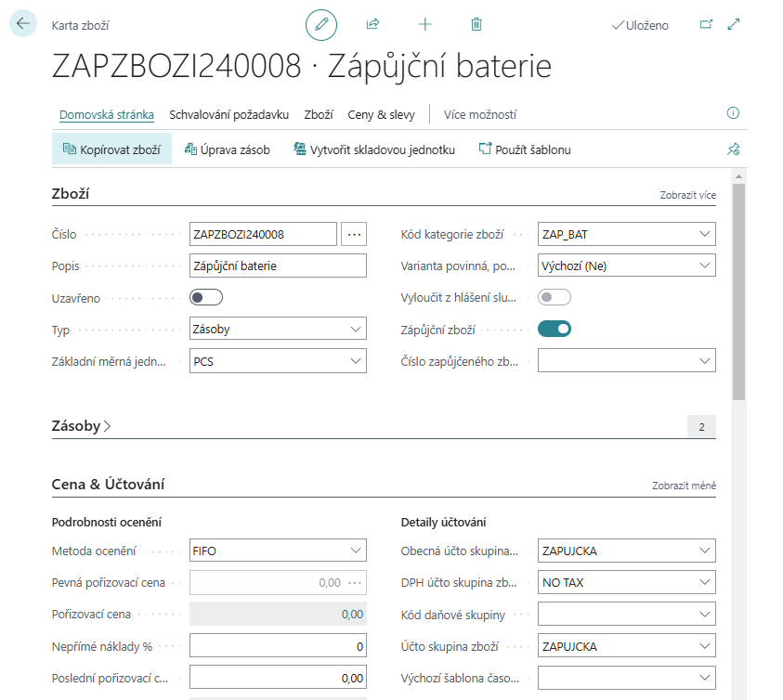Expand the Zásoby section
Screen dimensions: 783x700
click(82, 426)
